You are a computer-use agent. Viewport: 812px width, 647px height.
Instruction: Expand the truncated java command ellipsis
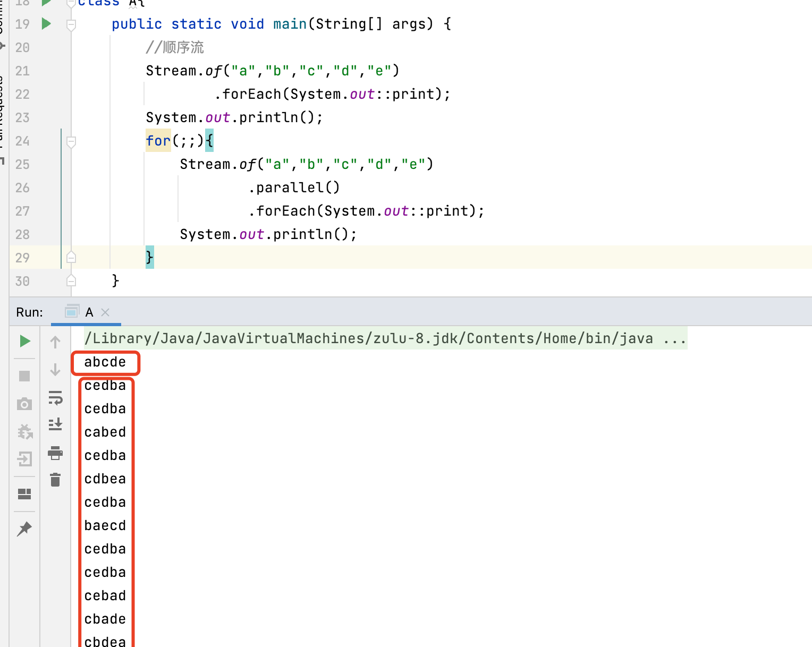coord(674,339)
